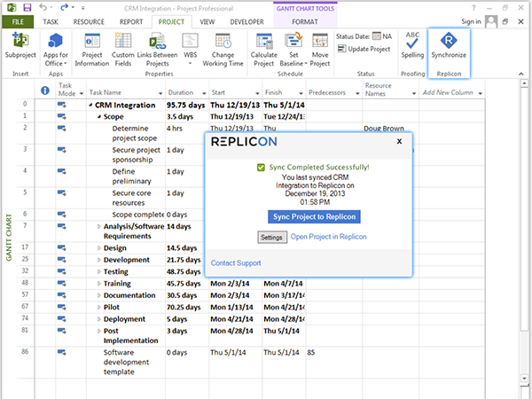Expand the Development task group

click(98, 260)
